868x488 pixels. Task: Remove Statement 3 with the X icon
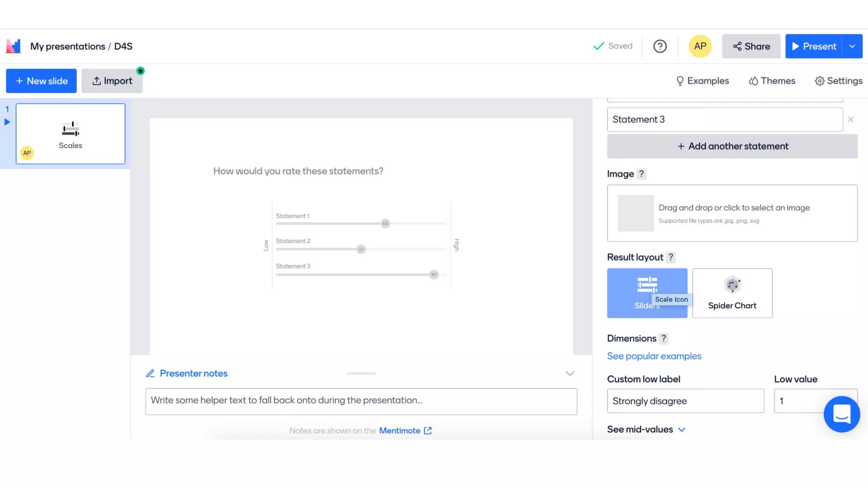(850, 120)
